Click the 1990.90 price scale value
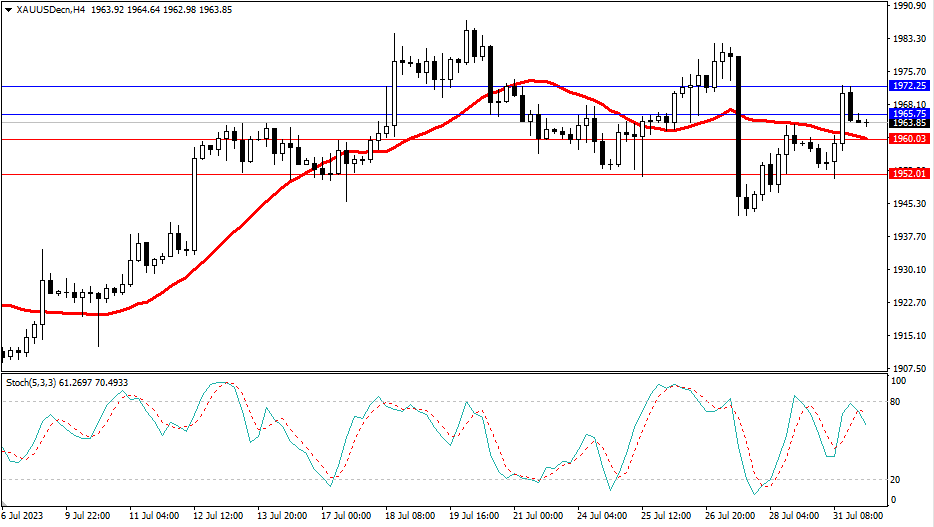 point(908,6)
